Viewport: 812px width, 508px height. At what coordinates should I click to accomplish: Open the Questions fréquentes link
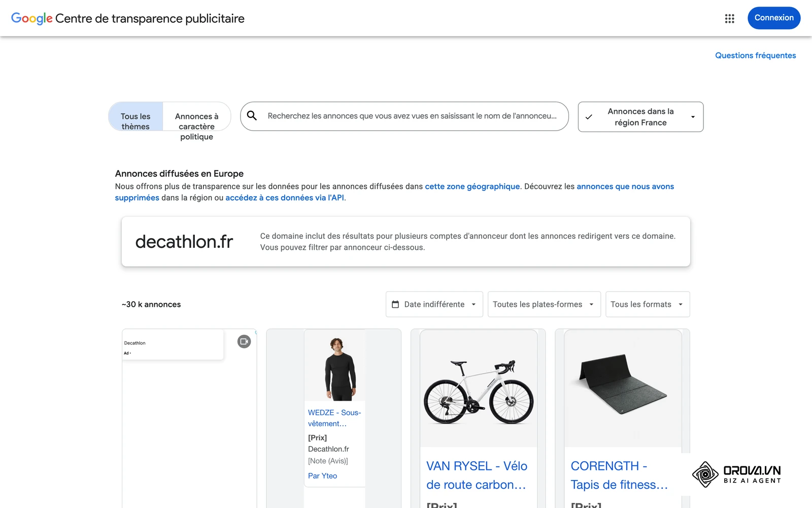coord(755,55)
